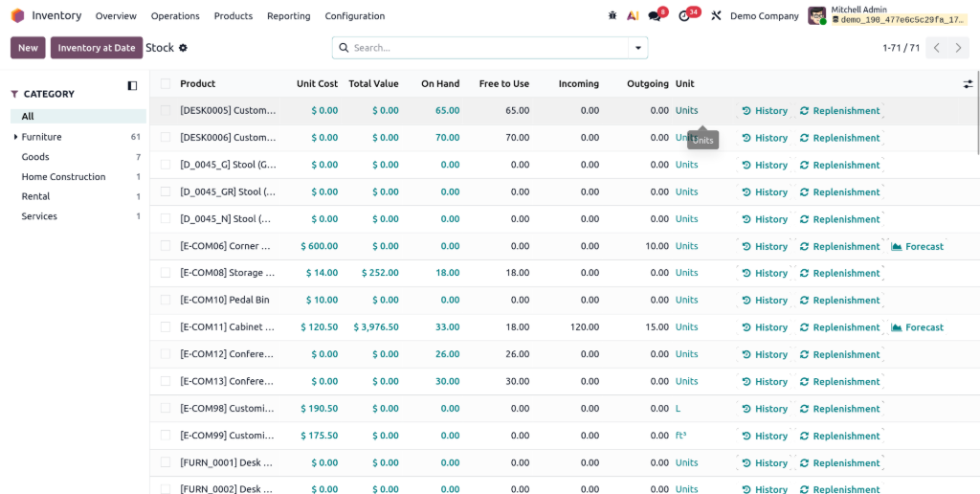Tick the select-all header checkbox

(x=166, y=84)
